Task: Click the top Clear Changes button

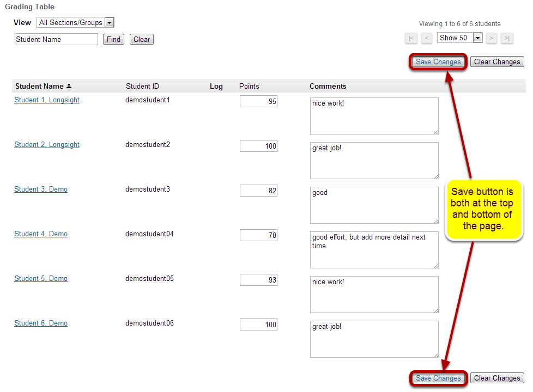Action: tap(497, 62)
